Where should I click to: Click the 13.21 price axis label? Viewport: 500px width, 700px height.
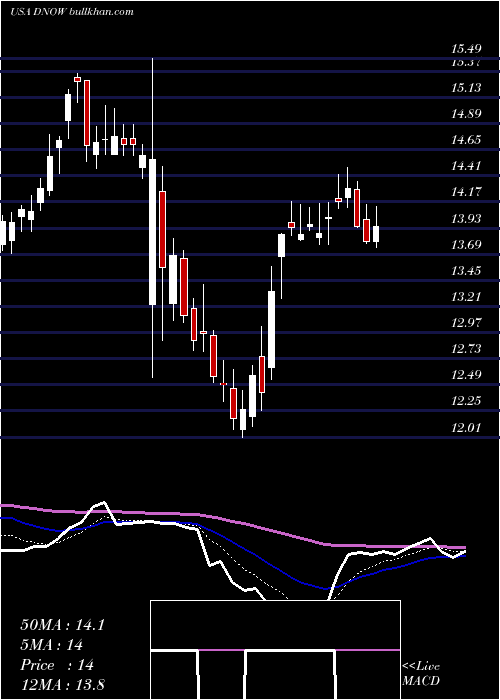467,297
